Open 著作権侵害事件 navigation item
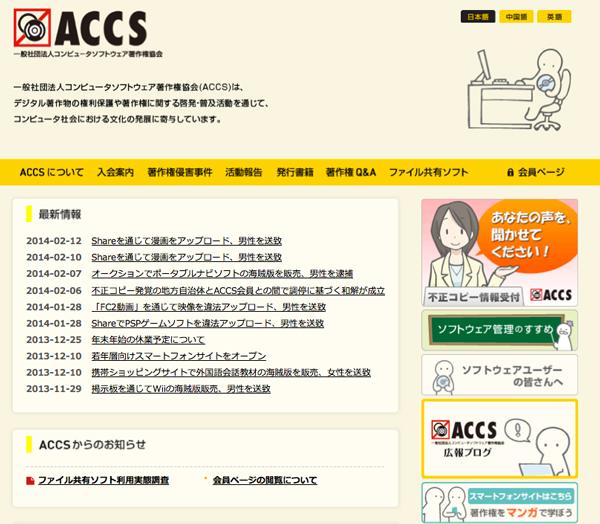Image resolution: width=600 pixels, height=524 pixels. point(180,172)
